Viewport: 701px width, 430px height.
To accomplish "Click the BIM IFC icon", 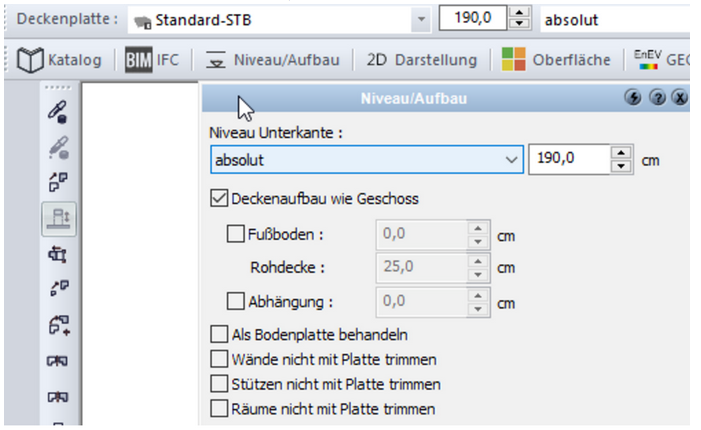I will 138,60.
